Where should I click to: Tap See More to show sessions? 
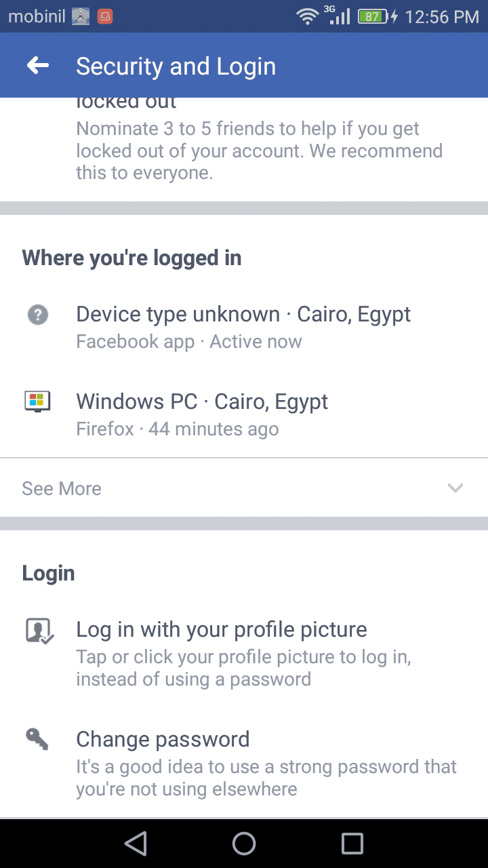click(x=62, y=488)
